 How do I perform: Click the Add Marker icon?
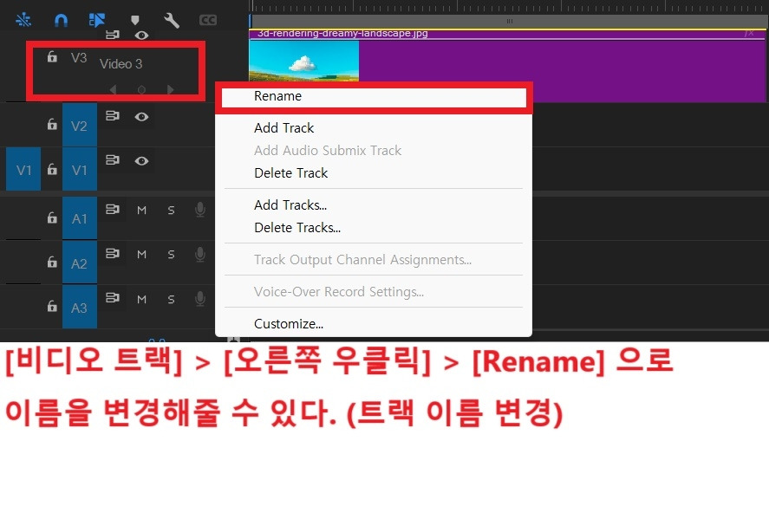tap(134, 19)
